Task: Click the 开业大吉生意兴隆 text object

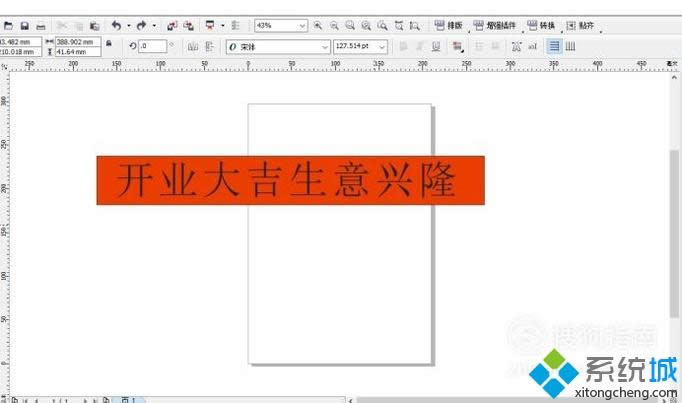Action: coord(286,180)
